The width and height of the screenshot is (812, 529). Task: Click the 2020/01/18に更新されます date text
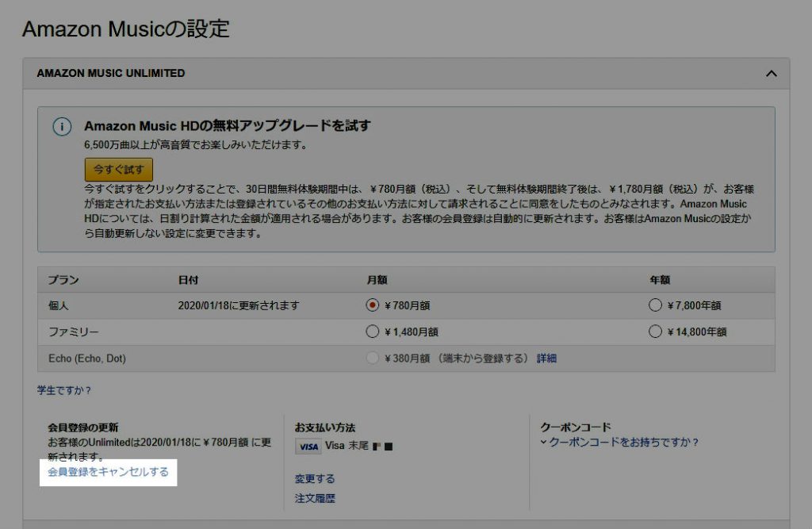[239, 305]
